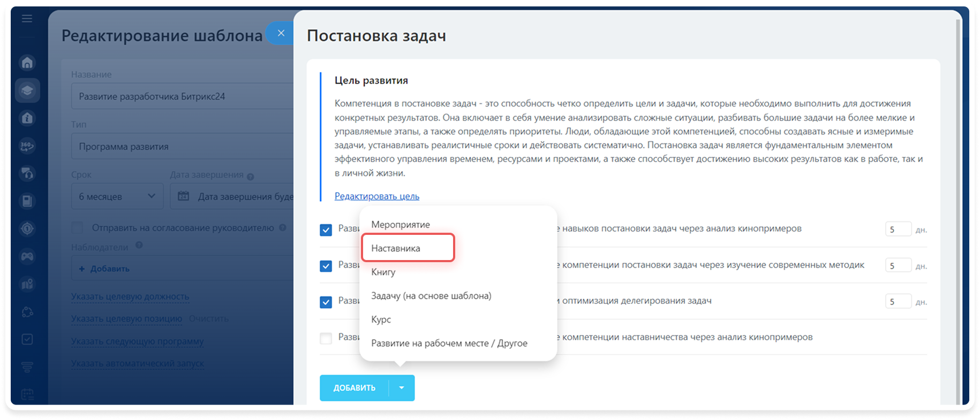Click the calendar icon in the date field
The image size is (980, 420).
tap(183, 196)
